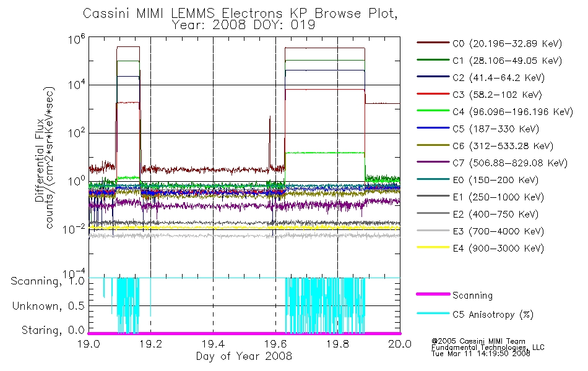588x371 pixels.
Task: Click the magenta Scanning legend line
Action: 433,294
